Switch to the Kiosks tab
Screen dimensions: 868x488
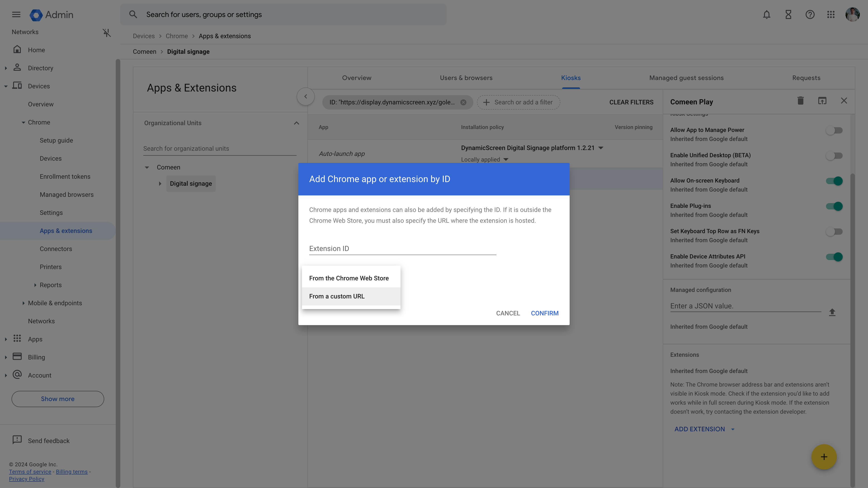[571, 78]
